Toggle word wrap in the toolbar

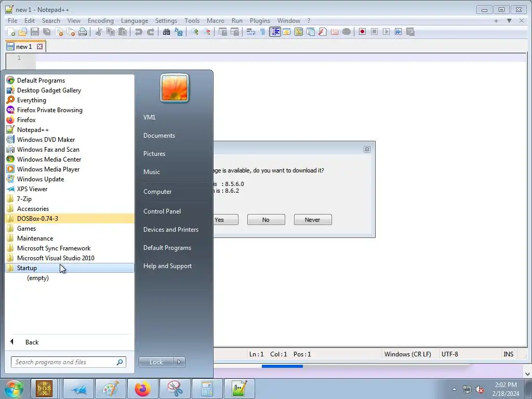coord(251,32)
